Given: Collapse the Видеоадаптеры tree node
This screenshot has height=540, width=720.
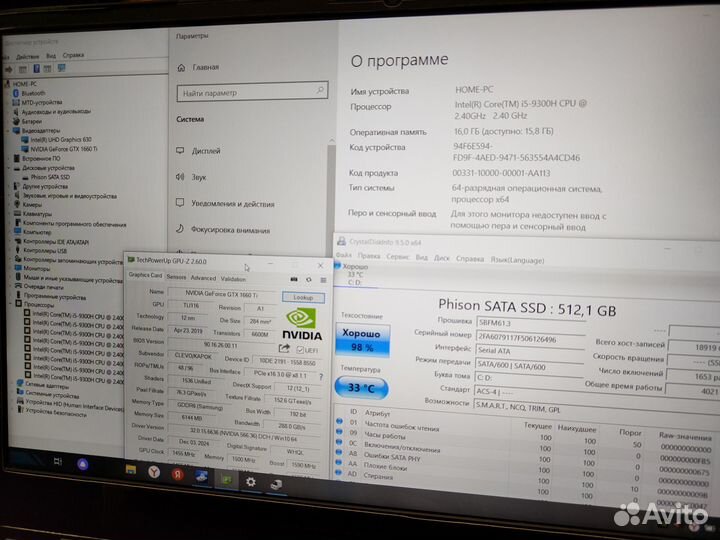Looking at the screenshot, I should click(9, 130).
